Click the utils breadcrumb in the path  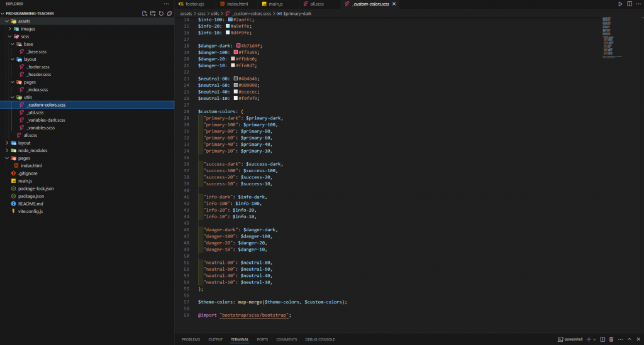[x=215, y=13]
